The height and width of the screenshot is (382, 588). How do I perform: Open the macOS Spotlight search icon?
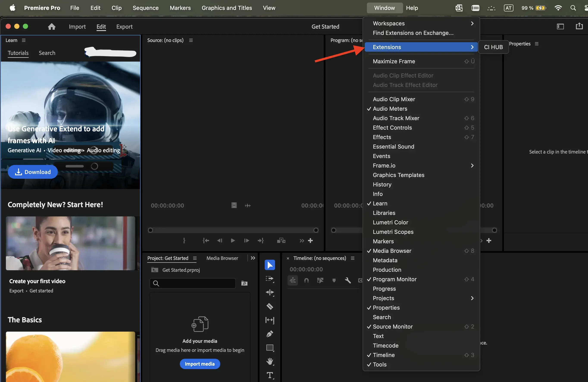coord(573,8)
